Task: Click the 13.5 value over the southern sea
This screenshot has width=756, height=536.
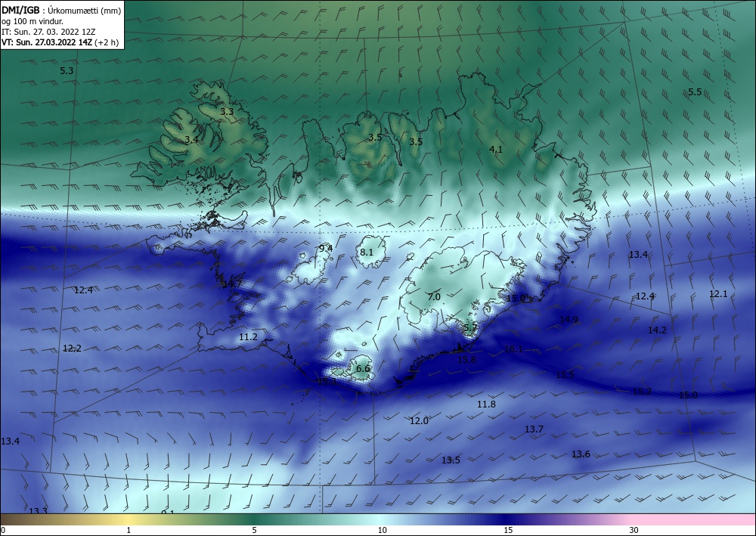Action: pyautogui.click(x=451, y=460)
